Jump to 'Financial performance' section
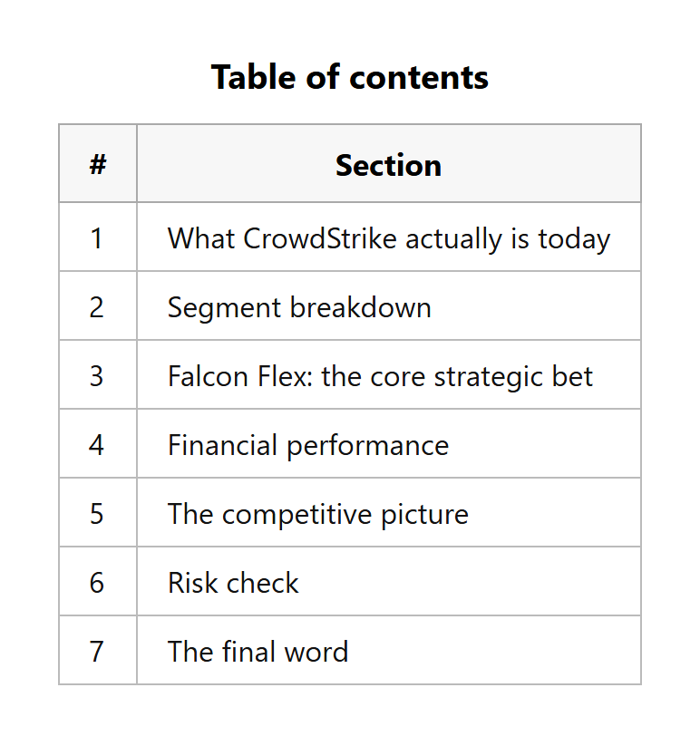 pos(308,445)
